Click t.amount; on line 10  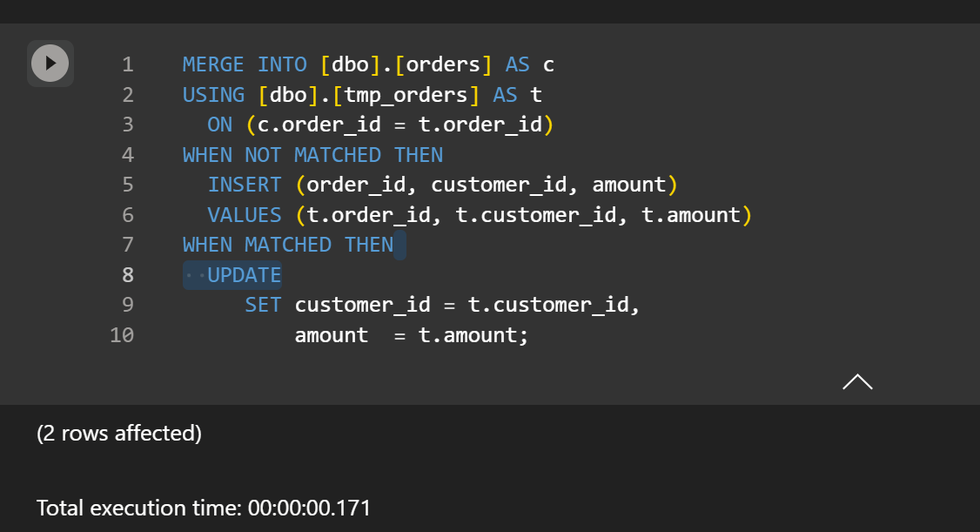point(473,334)
